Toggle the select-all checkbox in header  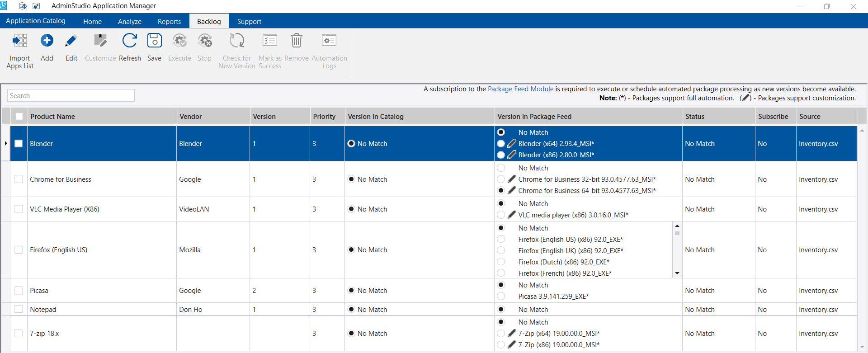coord(19,117)
